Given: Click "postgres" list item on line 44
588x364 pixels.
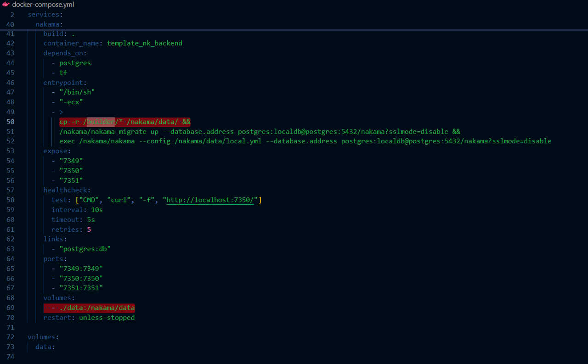Looking at the screenshot, I should (x=75, y=63).
